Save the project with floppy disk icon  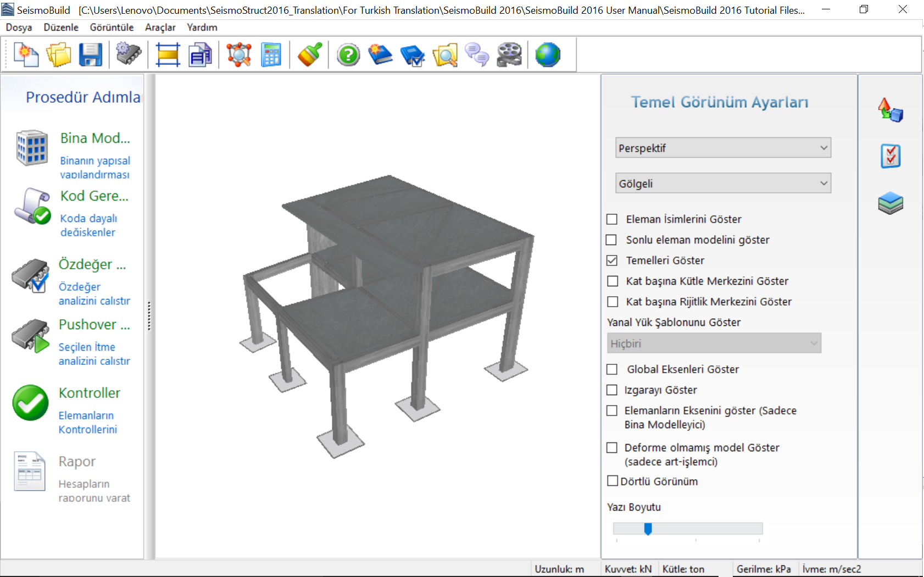90,55
